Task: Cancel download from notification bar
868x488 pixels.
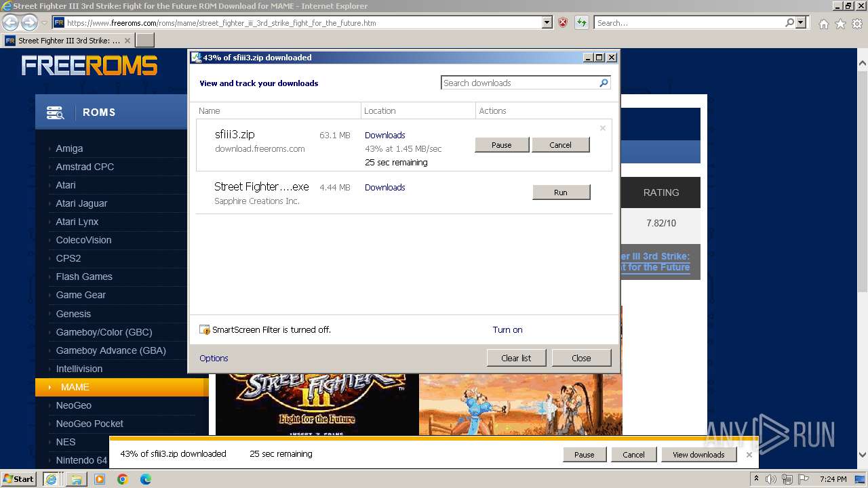Action: pyautogui.click(x=634, y=455)
